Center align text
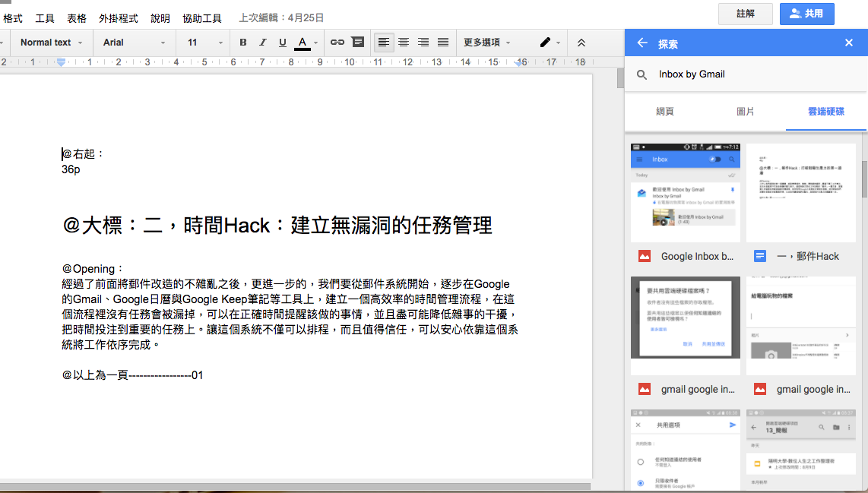The image size is (868, 493). (x=404, y=42)
